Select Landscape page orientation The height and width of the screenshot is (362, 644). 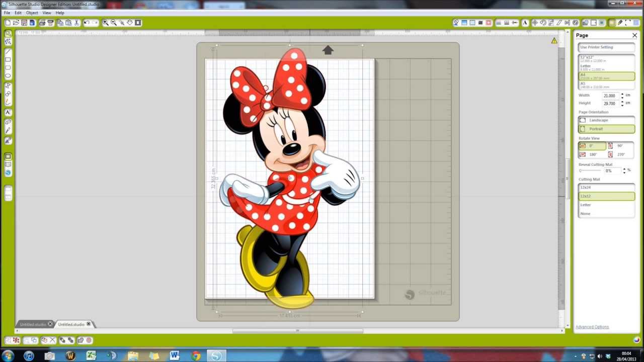point(606,120)
